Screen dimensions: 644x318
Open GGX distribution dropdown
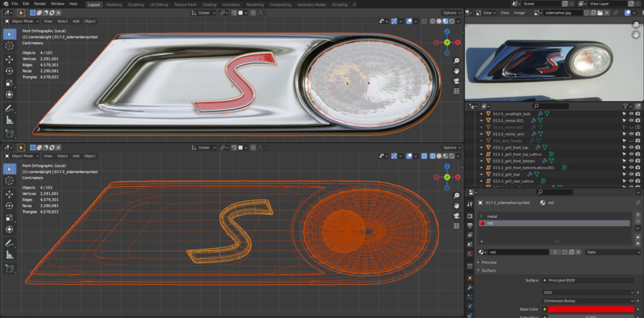588,292
